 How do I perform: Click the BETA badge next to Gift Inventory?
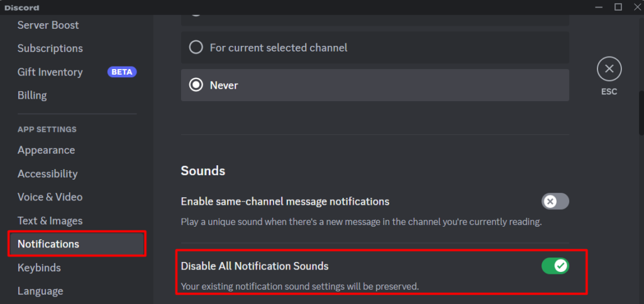point(122,72)
